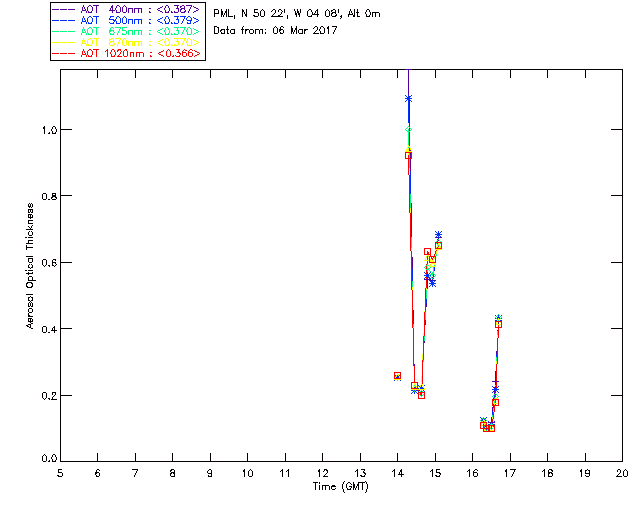Screen dimensions: 640x512
Task: Click the 0.4 y-axis tick label
Action: (49, 329)
